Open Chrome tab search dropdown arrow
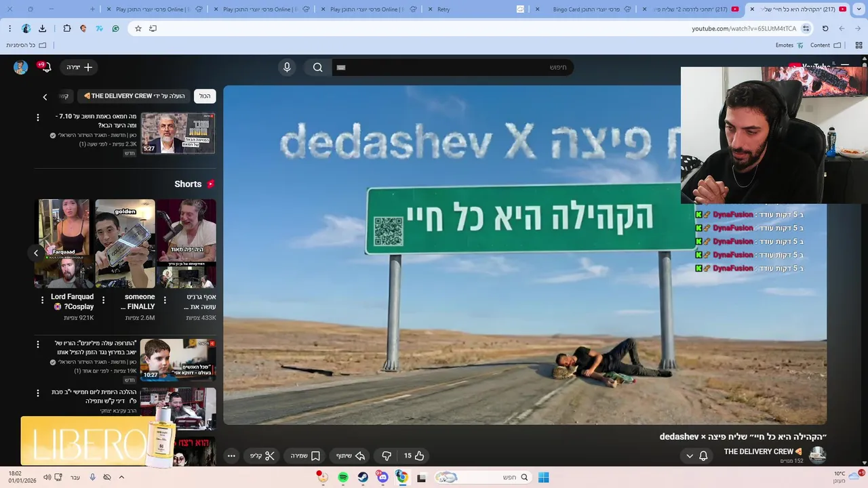 click(859, 9)
